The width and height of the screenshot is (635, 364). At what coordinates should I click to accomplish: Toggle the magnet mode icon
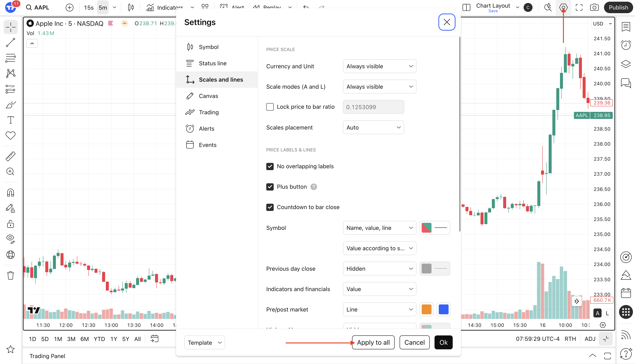[11, 193]
